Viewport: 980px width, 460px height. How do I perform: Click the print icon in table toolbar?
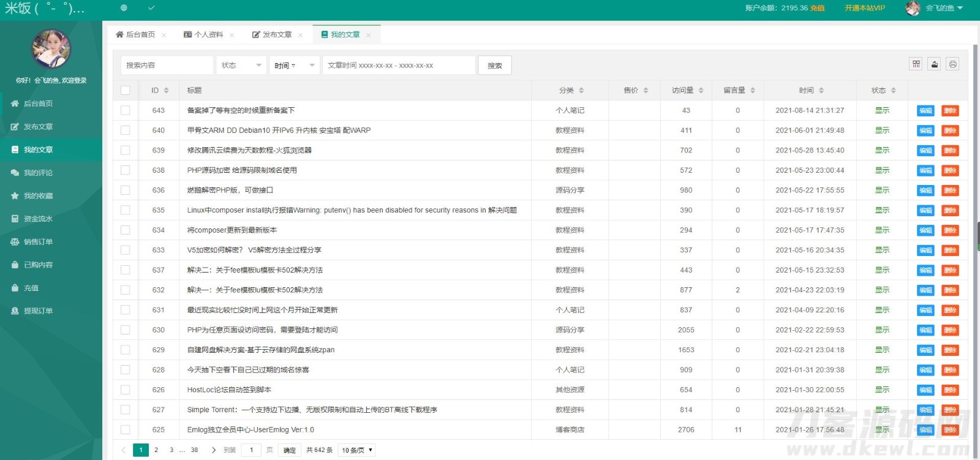pos(952,64)
